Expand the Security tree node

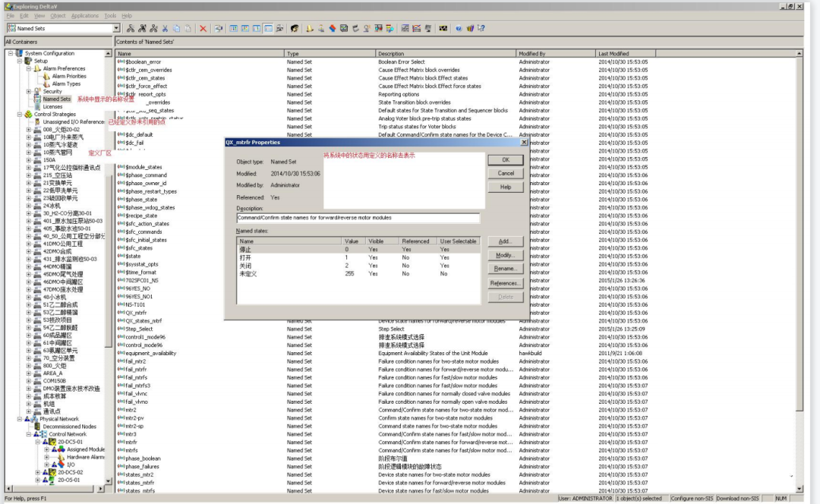click(29, 91)
